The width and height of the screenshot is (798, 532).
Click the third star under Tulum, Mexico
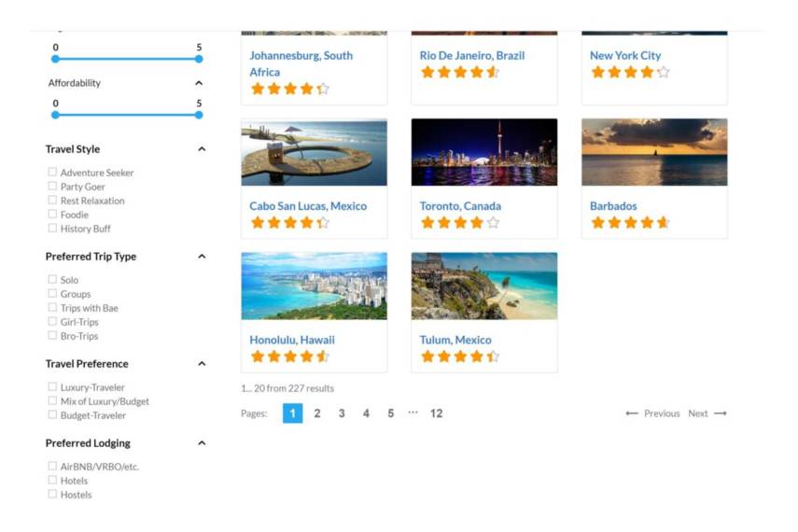(460, 357)
